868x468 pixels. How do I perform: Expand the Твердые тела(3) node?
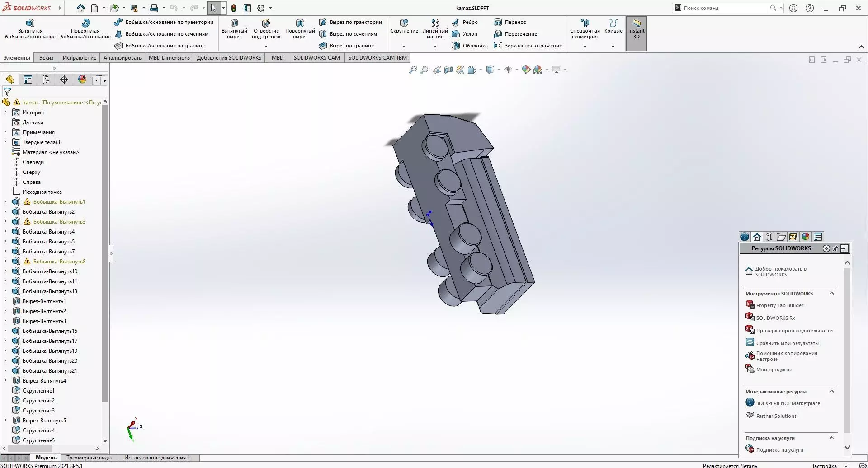5,142
